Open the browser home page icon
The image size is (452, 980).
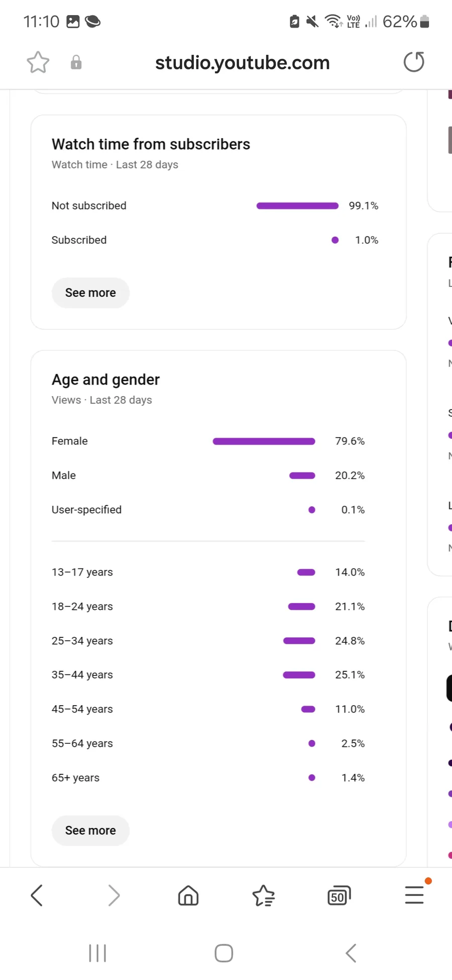click(x=188, y=895)
